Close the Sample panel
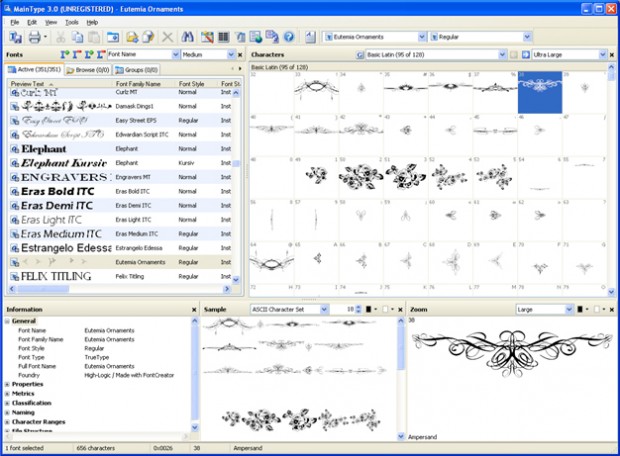This screenshot has width=620, height=456. [x=400, y=310]
